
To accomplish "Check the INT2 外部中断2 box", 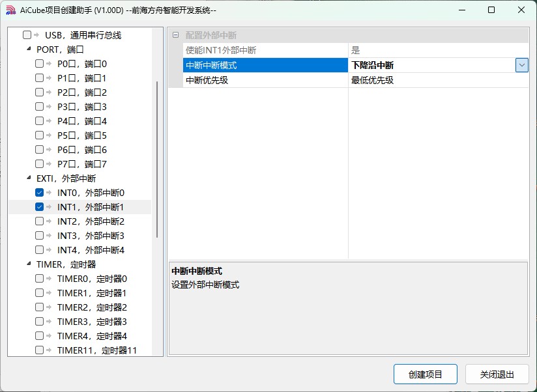I will pos(39,221).
